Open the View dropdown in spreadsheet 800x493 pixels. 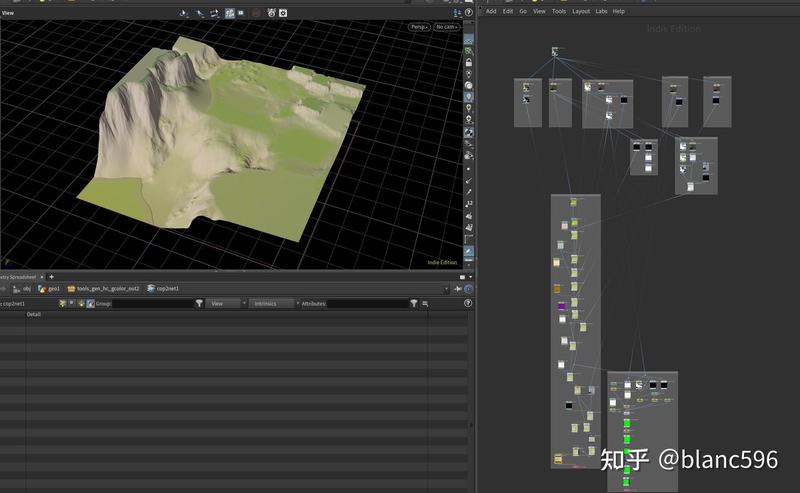225,303
